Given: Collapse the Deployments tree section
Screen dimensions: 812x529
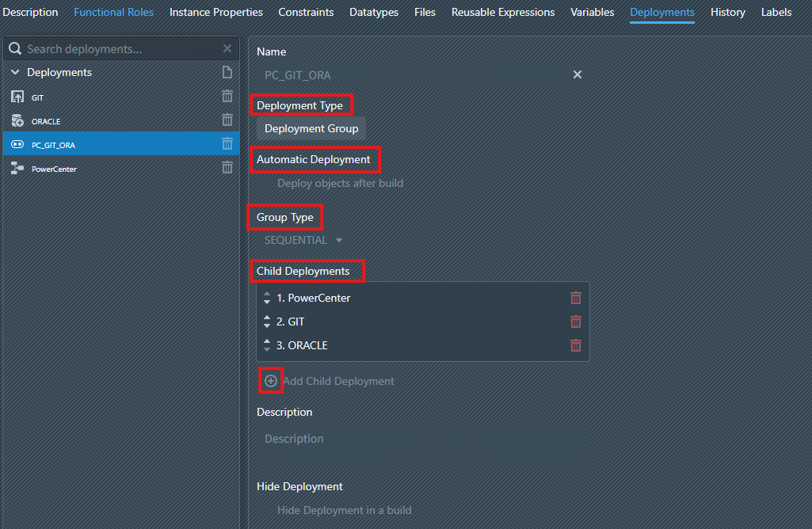Looking at the screenshot, I should tap(15, 72).
